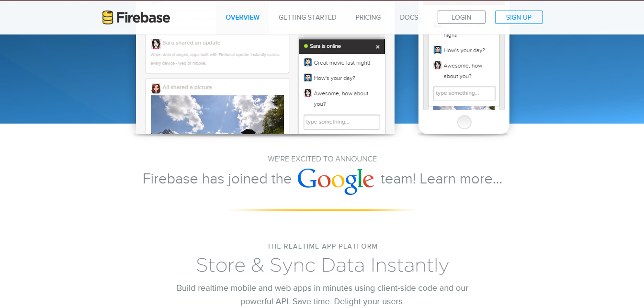Viewport: 644px width, 308px height.
Task: Open the Pricing page
Action: [x=368, y=17]
